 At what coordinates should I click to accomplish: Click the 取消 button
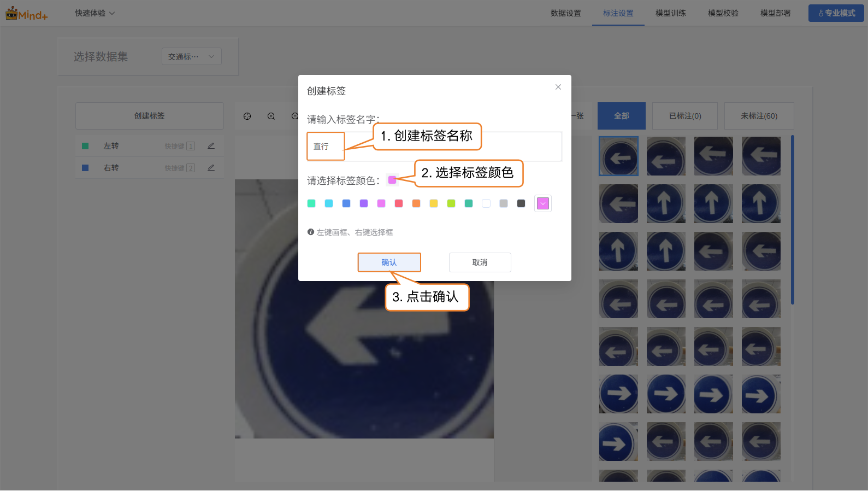[x=480, y=262]
